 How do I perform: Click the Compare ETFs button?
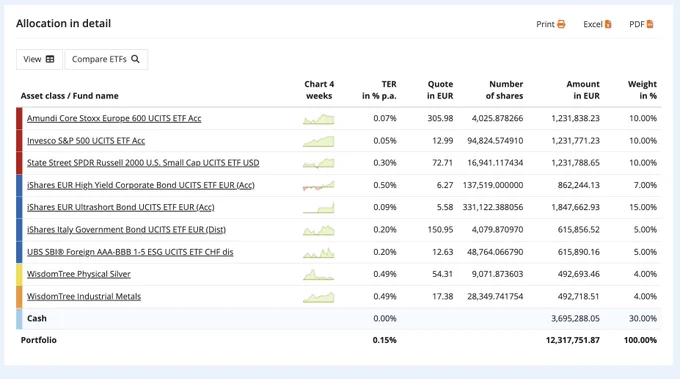(x=106, y=59)
